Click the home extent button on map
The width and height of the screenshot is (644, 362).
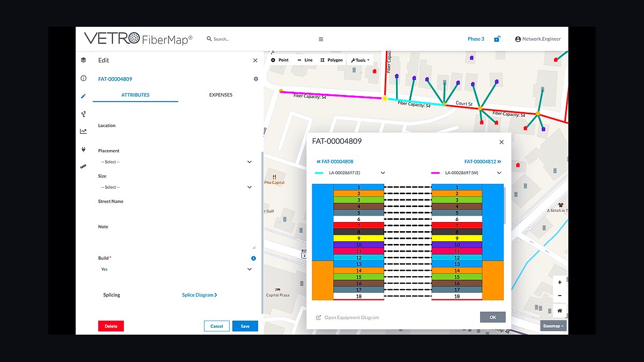click(560, 311)
